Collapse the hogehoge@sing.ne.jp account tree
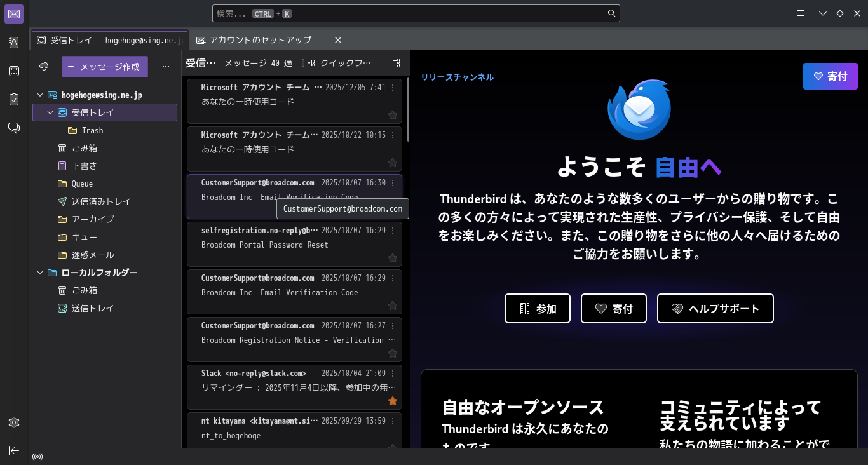 [40, 95]
